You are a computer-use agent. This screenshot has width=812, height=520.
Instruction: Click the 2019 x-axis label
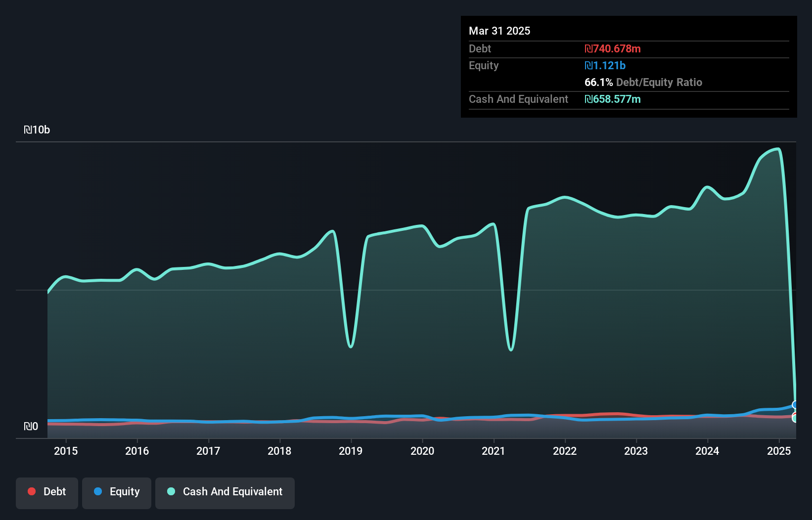pyautogui.click(x=351, y=451)
